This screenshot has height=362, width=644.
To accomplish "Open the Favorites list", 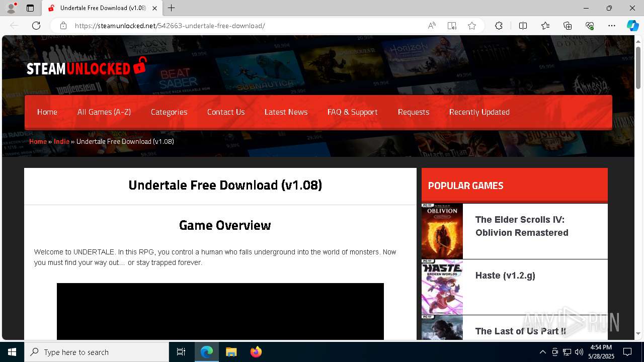I will tap(545, 26).
